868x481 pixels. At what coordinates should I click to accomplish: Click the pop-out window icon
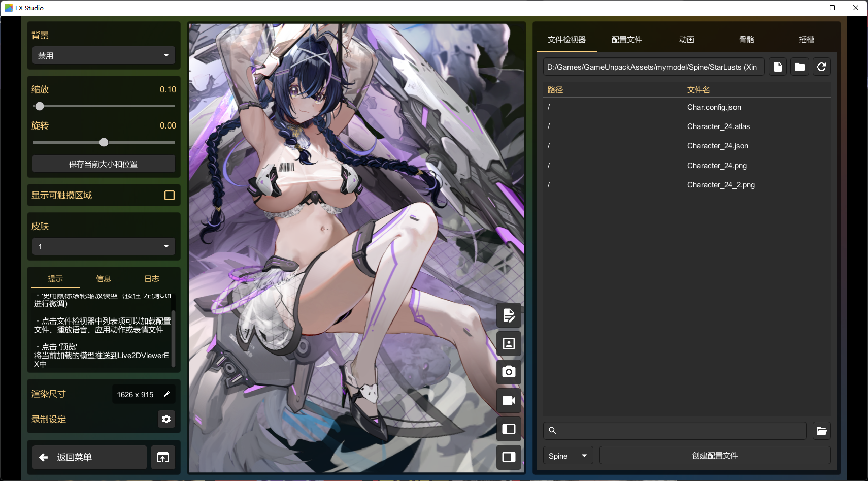pos(163,458)
